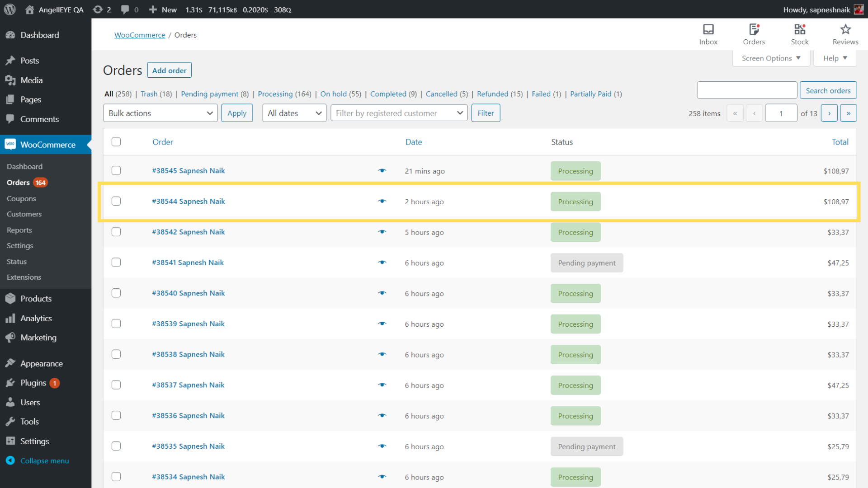Click the Analytics bar chart icon
This screenshot has height=488, width=868.
[10, 318]
